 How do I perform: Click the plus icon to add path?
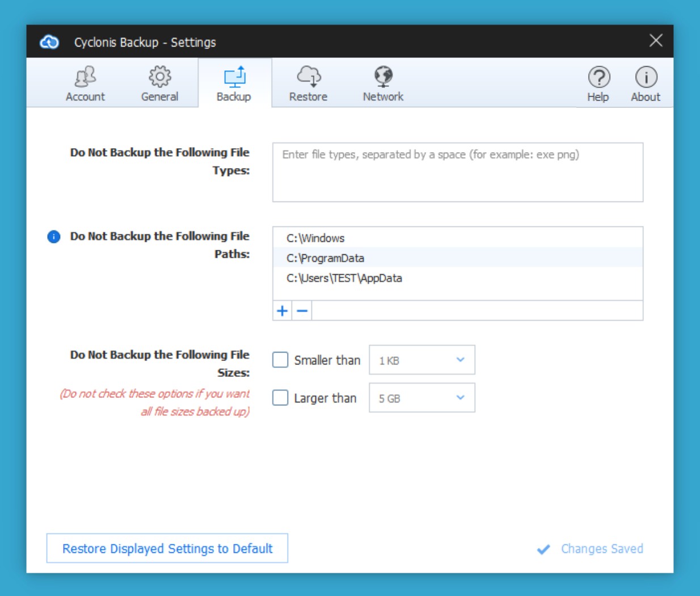(282, 311)
